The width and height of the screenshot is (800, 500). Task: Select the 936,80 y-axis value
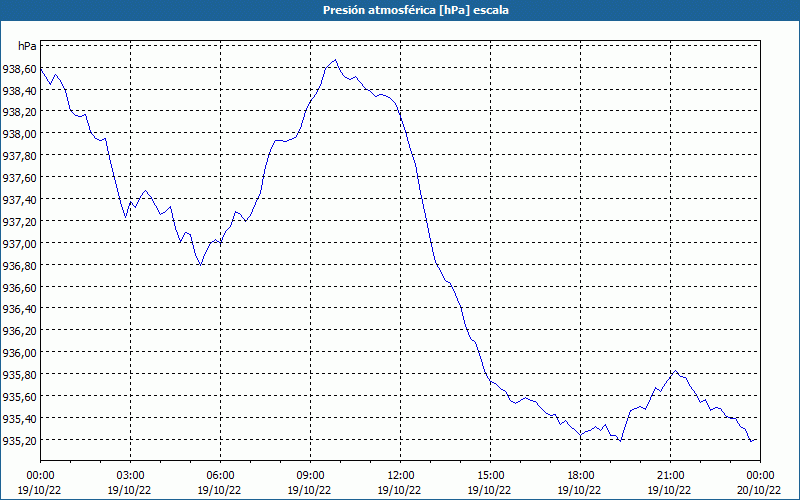point(19,266)
